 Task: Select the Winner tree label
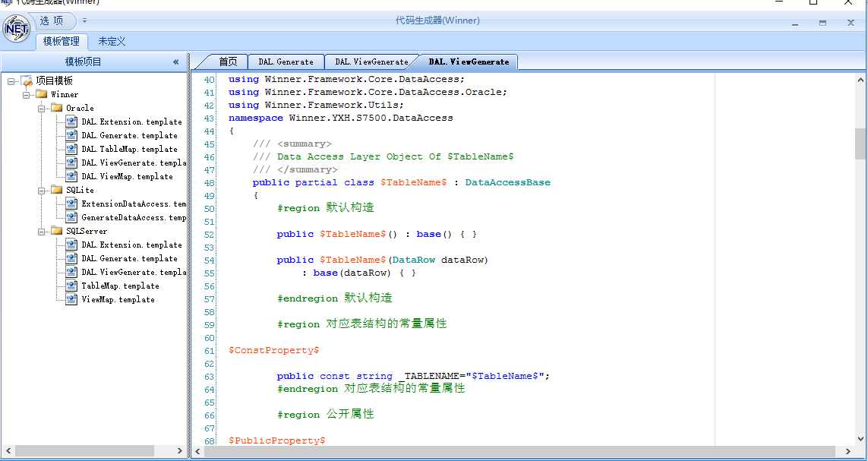65,95
